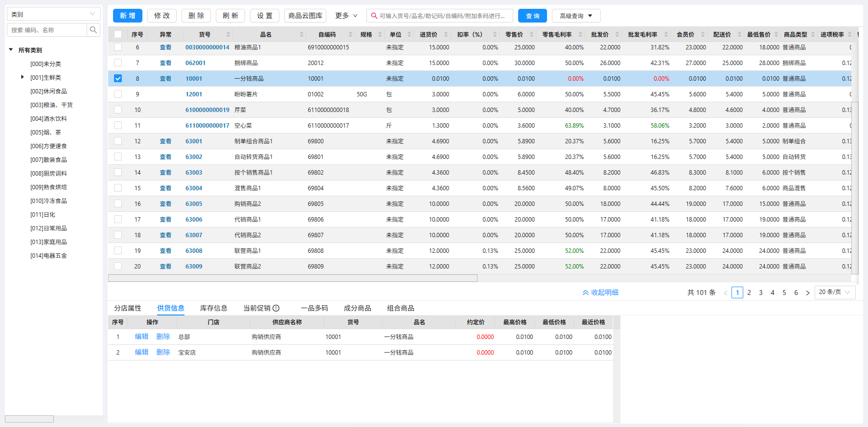The image size is (868, 427).
Task: Click sort icon on 扣率(%) column header
Action: (495, 34)
